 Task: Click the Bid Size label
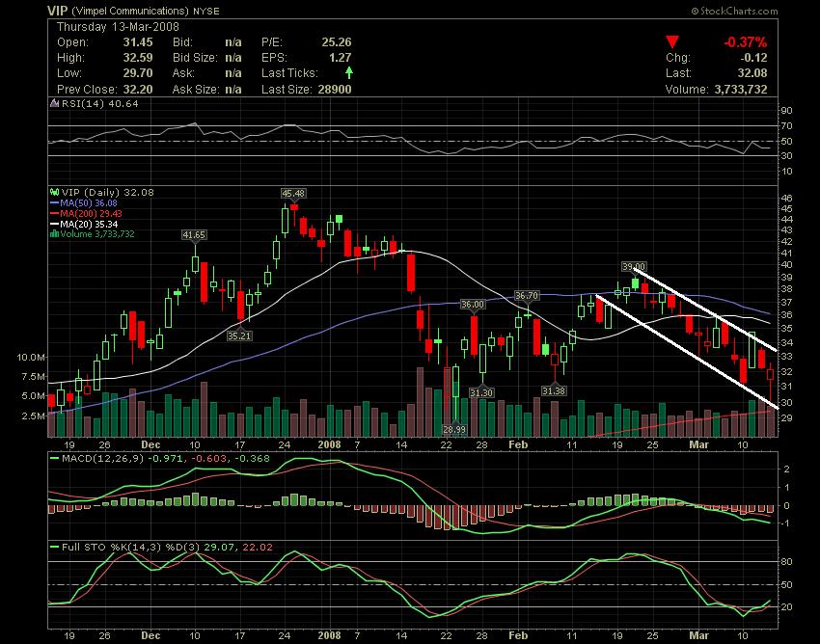tap(195, 58)
